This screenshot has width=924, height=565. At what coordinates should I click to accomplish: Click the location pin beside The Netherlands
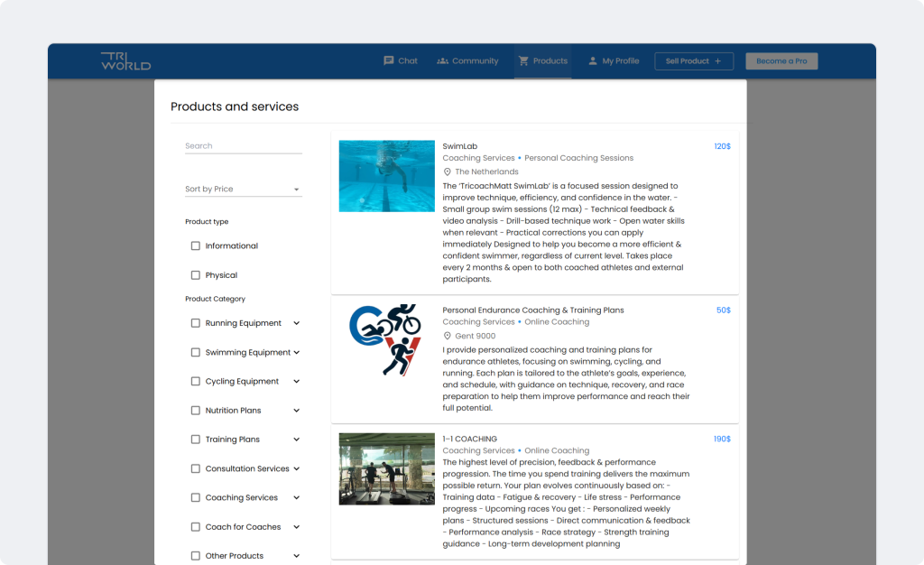pyautogui.click(x=447, y=171)
